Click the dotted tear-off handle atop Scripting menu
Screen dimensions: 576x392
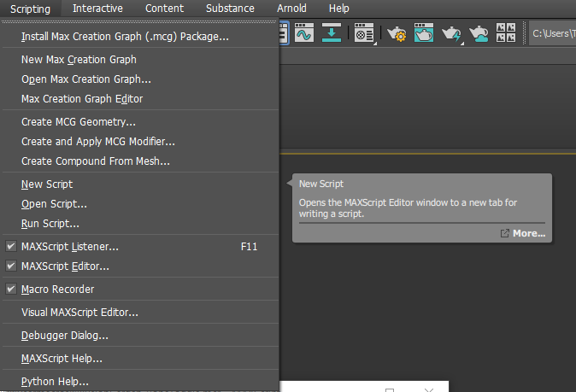click(138, 21)
